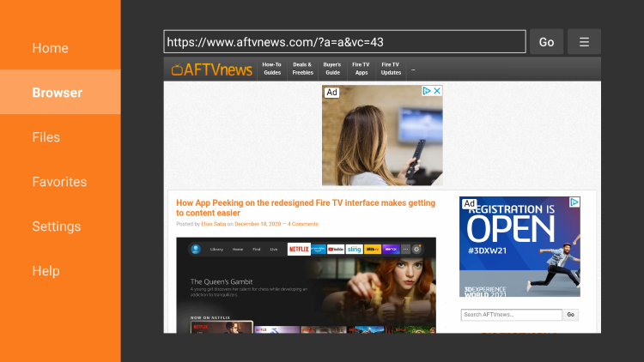Viewport: 644px width, 362px height.
Task: Click the AdChoices icon on top ad
Action: click(427, 91)
